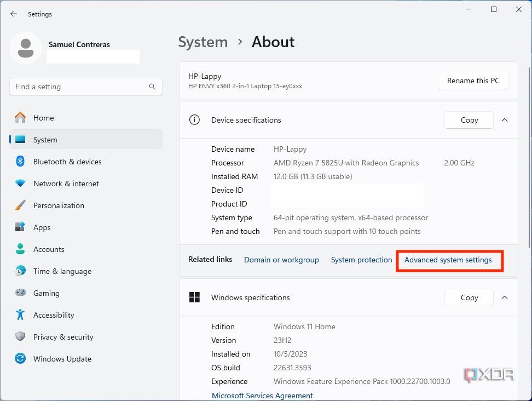Open Apps settings
Image resolution: width=532 pixels, height=401 pixels.
pos(86,227)
